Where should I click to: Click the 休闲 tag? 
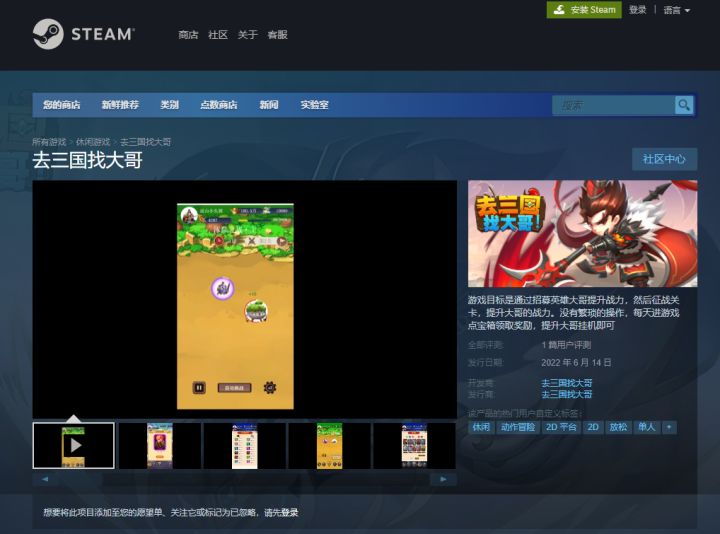click(x=481, y=427)
